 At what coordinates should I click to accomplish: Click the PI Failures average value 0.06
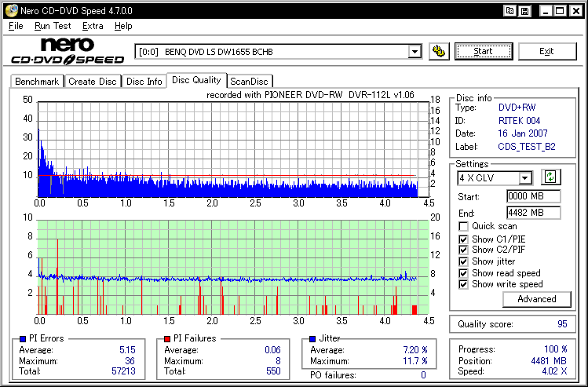[272, 350]
